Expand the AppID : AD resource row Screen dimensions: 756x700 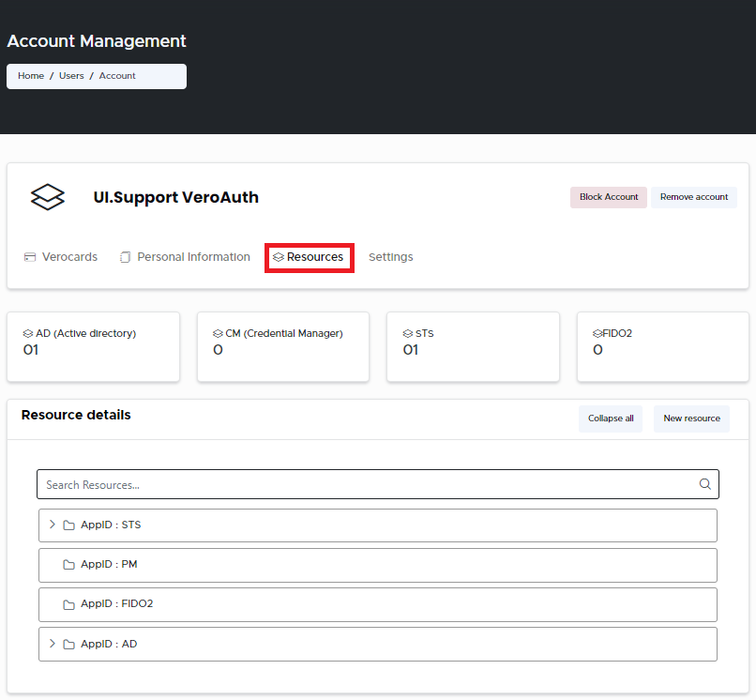click(x=53, y=644)
